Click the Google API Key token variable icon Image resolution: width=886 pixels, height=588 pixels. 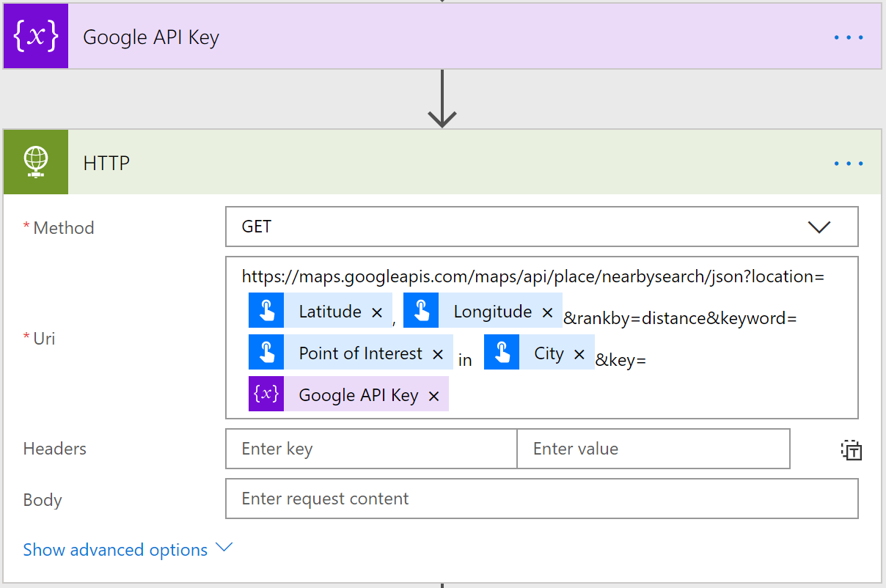pyautogui.click(x=266, y=395)
